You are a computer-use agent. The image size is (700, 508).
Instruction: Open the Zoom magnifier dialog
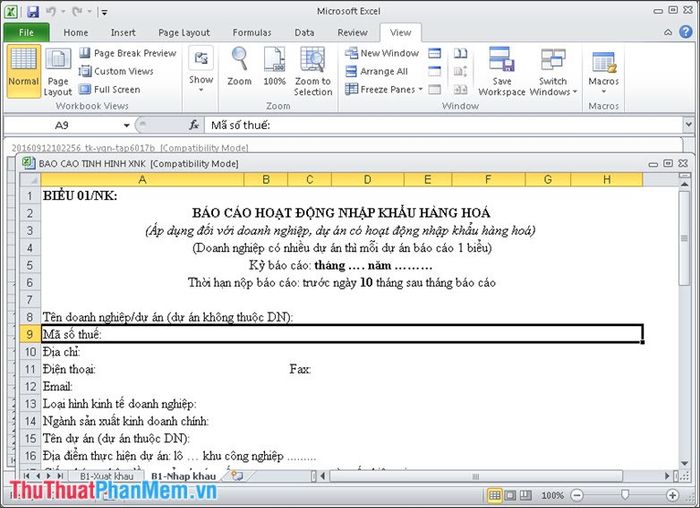239,67
